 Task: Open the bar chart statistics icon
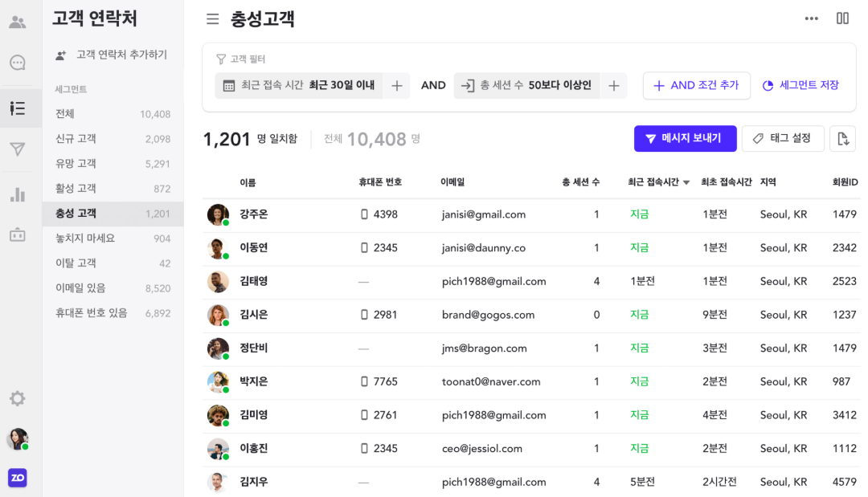pos(18,194)
